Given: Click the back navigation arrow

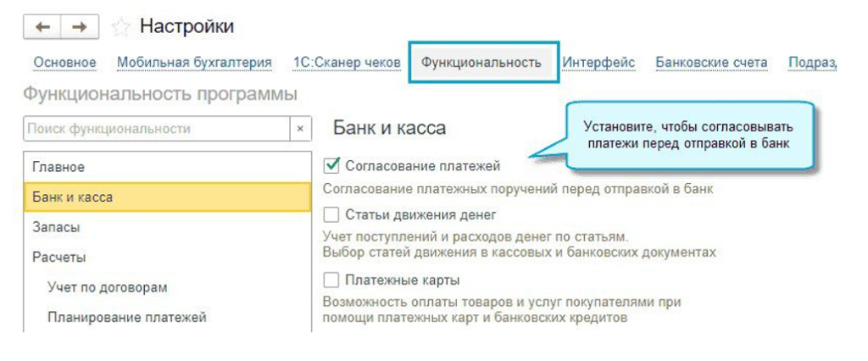Looking at the screenshot, I should [x=43, y=27].
